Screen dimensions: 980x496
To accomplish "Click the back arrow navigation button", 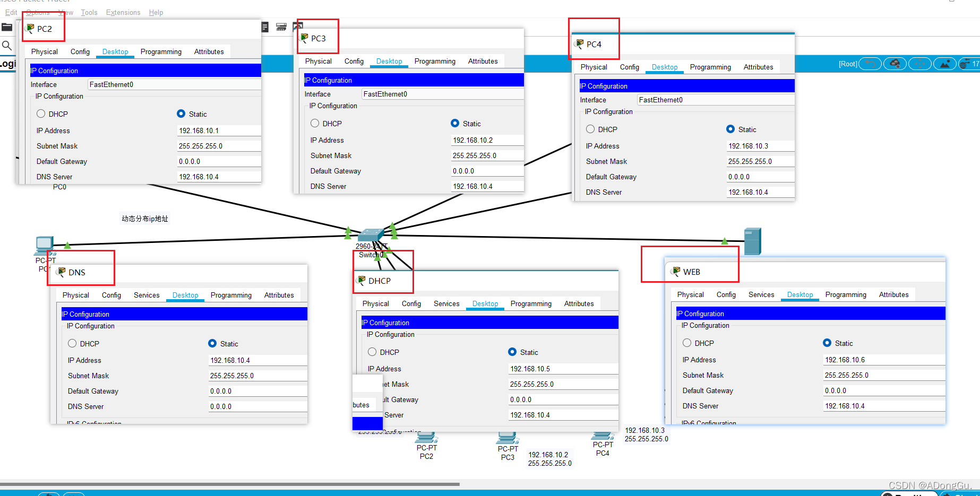I will [x=870, y=64].
